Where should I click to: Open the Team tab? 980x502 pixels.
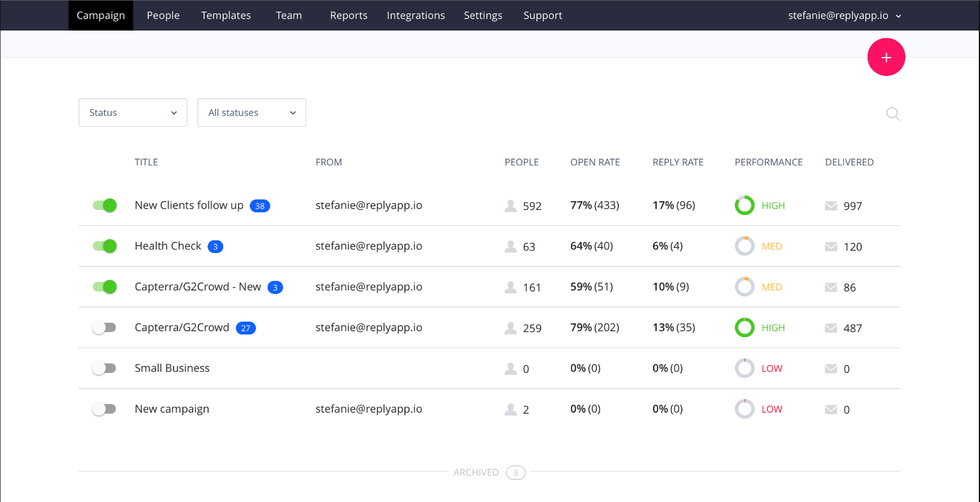pyautogui.click(x=289, y=16)
